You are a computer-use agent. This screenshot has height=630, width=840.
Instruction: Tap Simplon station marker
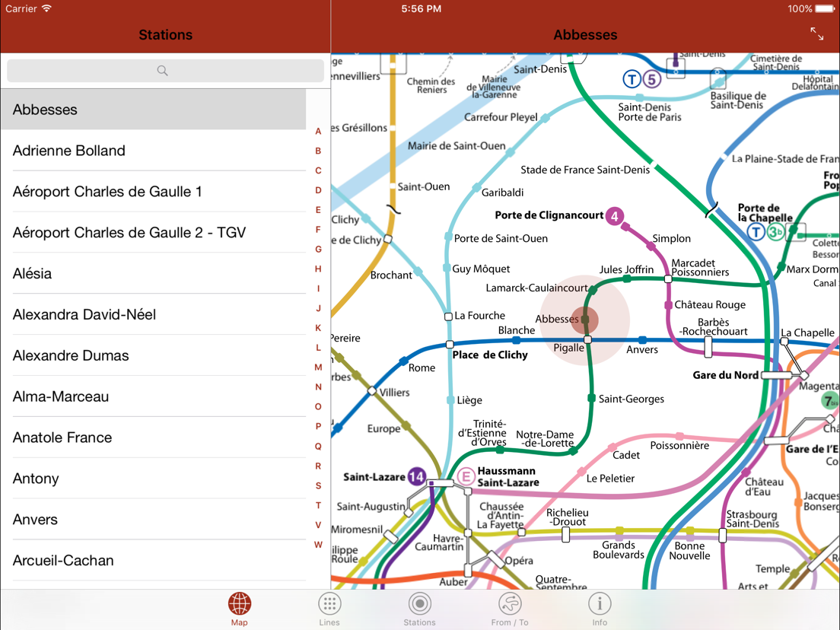click(651, 247)
